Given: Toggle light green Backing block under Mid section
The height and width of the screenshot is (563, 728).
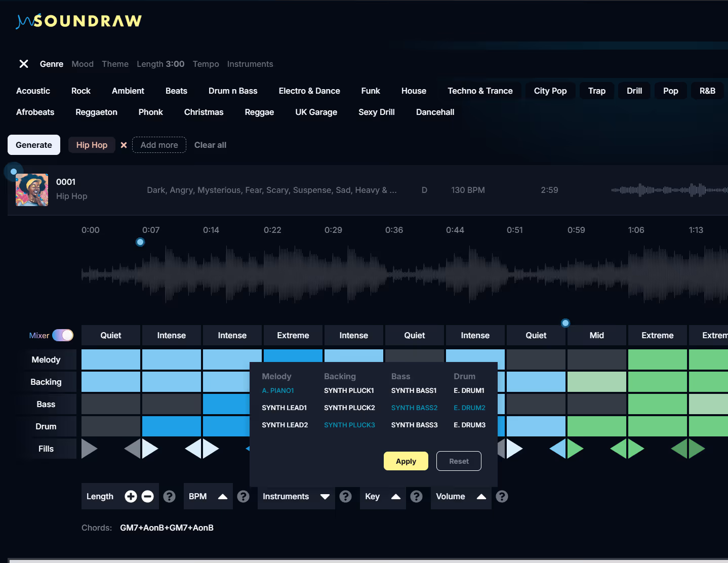Looking at the screenshot, I should [x=597, y=382].
